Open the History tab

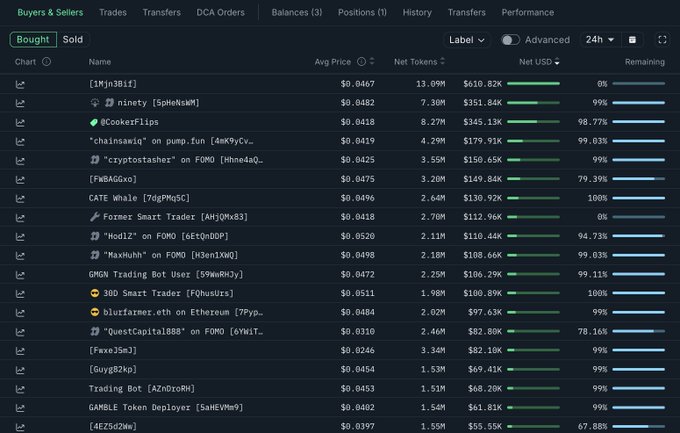417,13
